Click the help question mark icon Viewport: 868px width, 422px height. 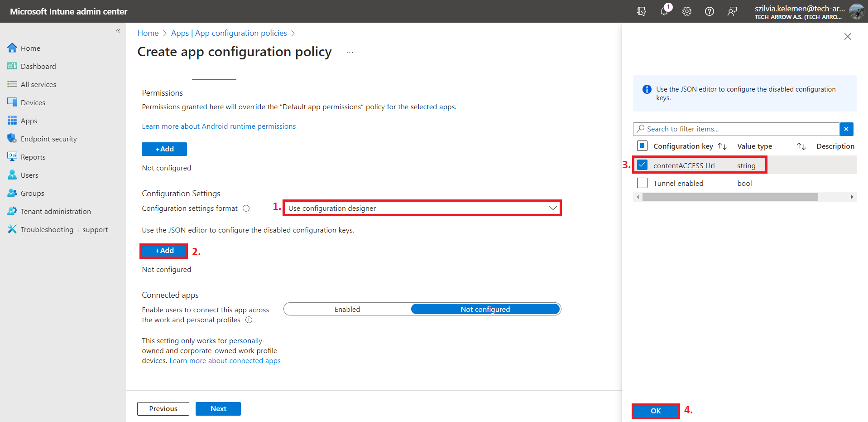[710, 11]
